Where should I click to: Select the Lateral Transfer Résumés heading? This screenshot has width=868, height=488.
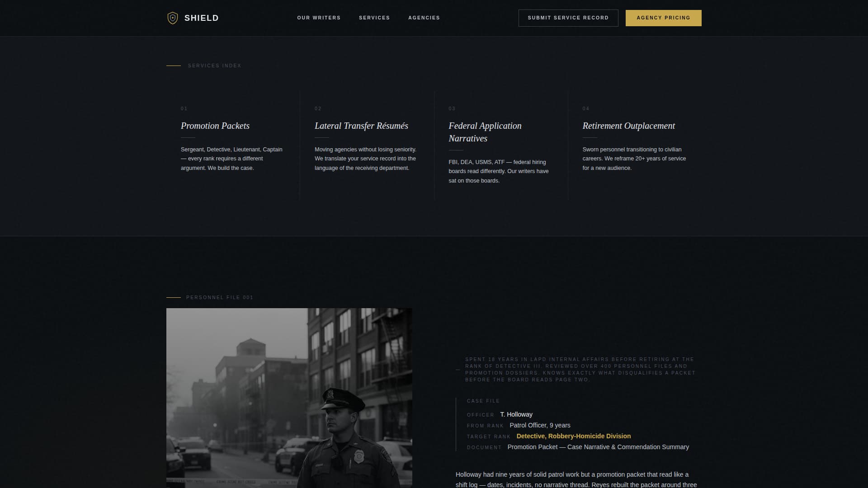(361, 126)
